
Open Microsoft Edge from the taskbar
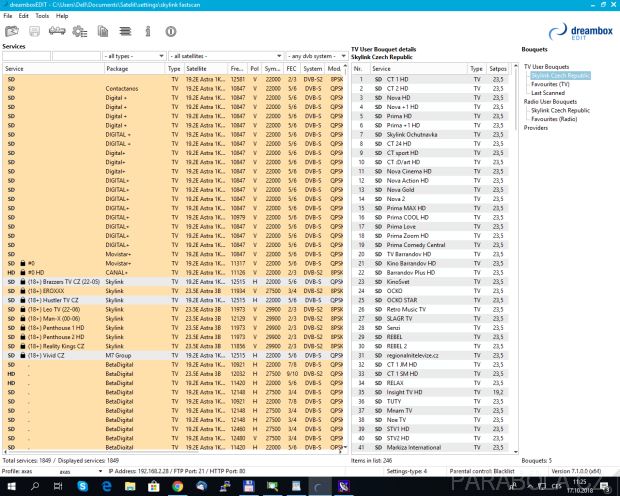pos(106,486)
